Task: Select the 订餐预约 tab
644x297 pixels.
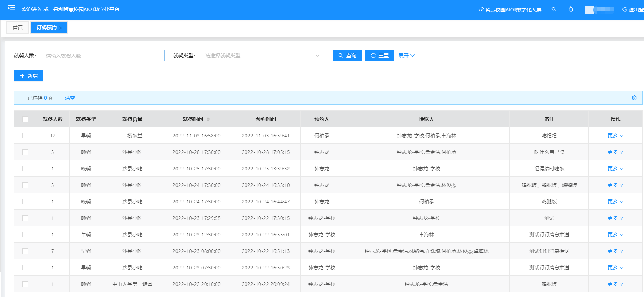Action: 47,28
